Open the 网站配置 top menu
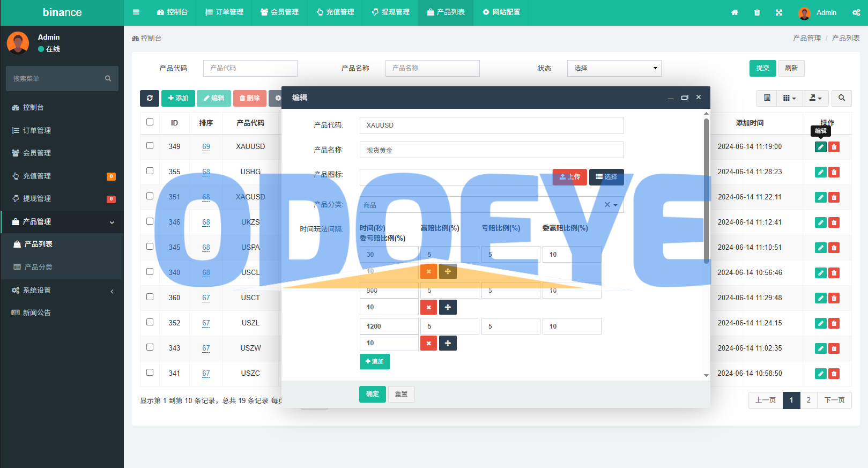868x468 pixels. click(501, 12)
